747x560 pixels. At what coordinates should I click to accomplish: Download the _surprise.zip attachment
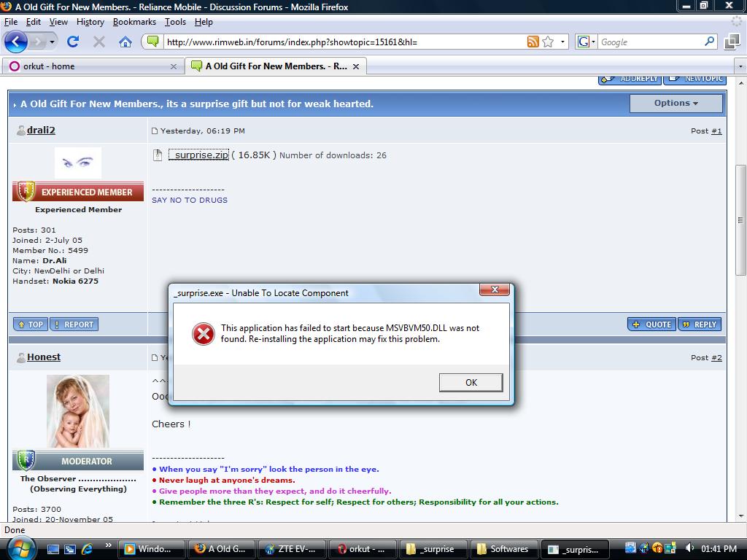(201, 155)
